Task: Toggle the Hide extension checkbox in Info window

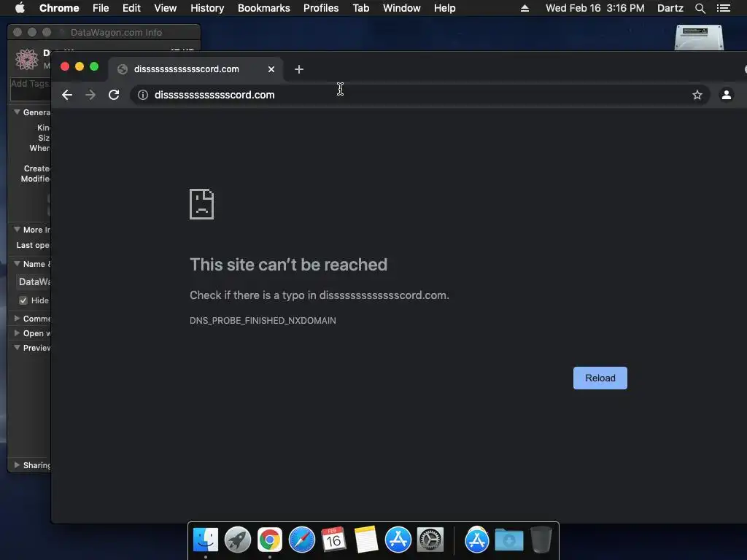Action: pyautogui.click(x=23, y=300)
